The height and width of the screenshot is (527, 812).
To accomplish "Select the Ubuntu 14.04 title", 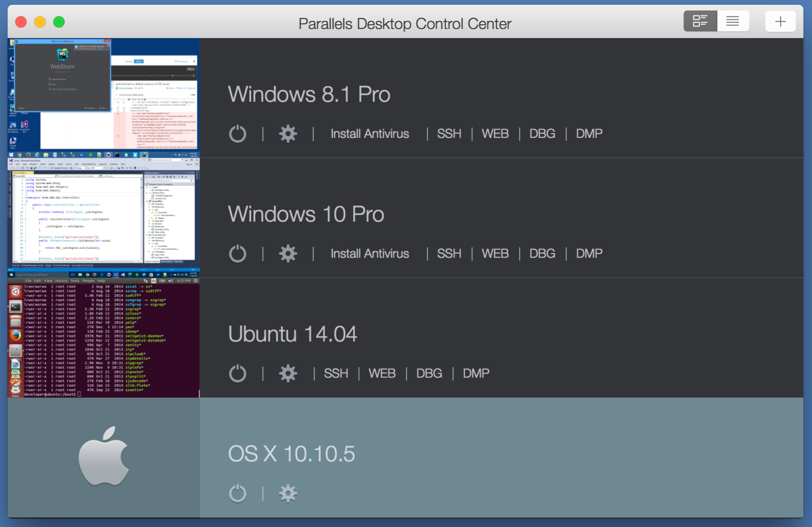I will 293,334.
